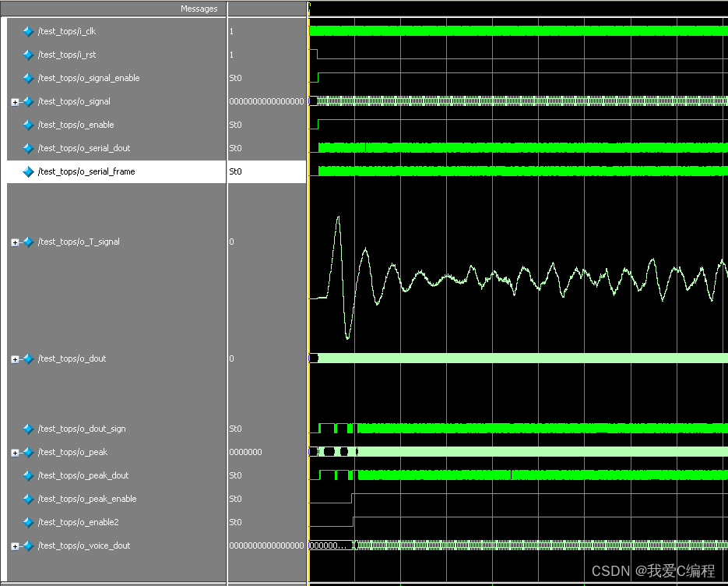The height and width of the screenshot is (586, 728).
Task: Click the signal icon next to i_rst
Action: 28,55
